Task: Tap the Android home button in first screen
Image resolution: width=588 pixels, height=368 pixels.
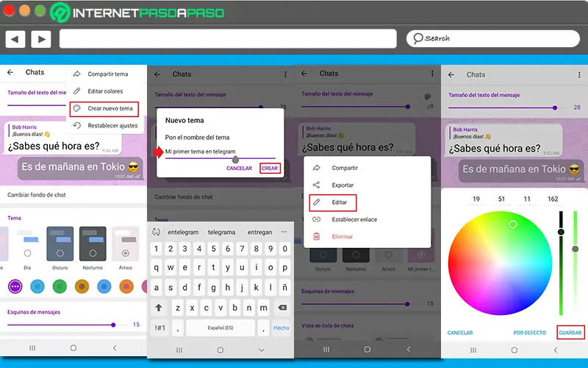Action: point(73,347)
